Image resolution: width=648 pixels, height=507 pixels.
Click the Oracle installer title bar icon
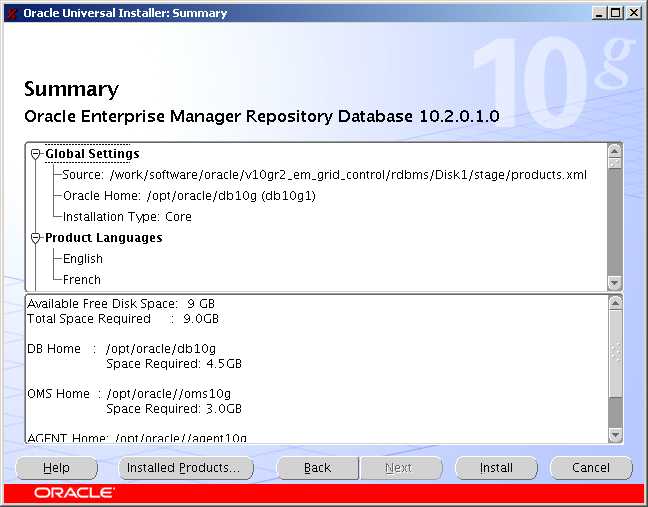[x=10, y=13]
